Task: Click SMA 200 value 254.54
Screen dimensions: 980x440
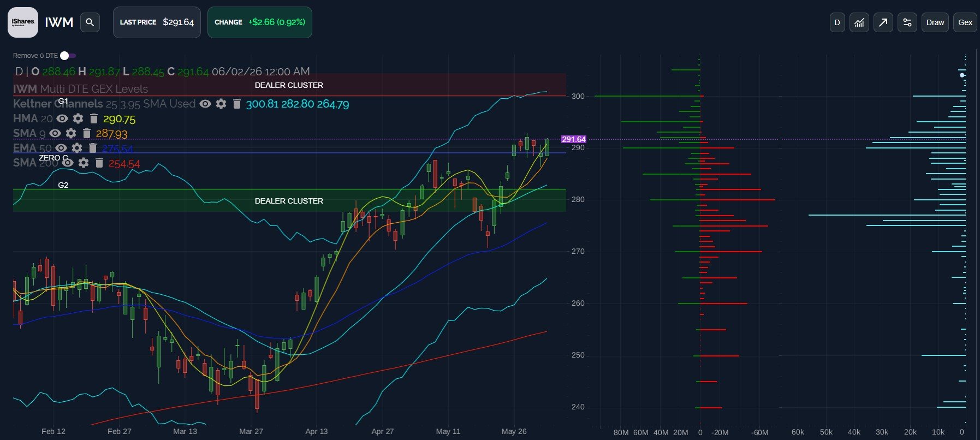Action: 124,163
